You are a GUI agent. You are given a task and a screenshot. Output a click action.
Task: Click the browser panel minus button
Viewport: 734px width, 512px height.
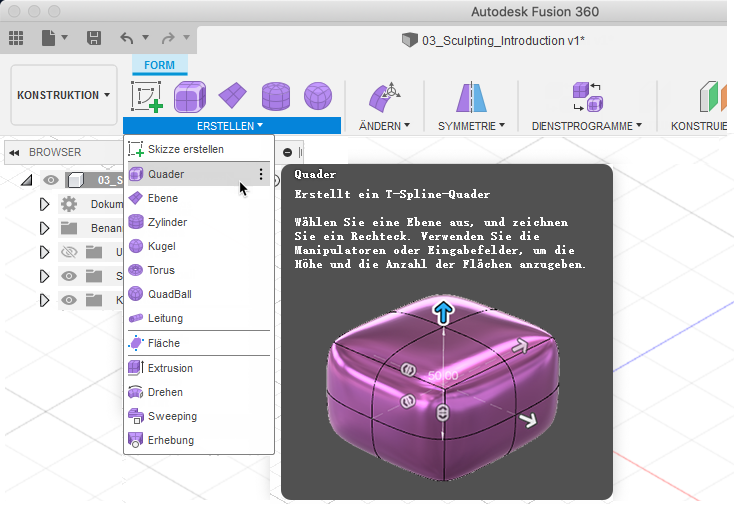click(287, 153)
